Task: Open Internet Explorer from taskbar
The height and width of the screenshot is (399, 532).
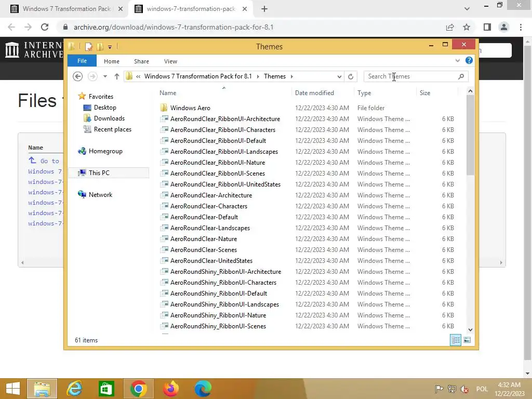Action: (x=74, y=389)
